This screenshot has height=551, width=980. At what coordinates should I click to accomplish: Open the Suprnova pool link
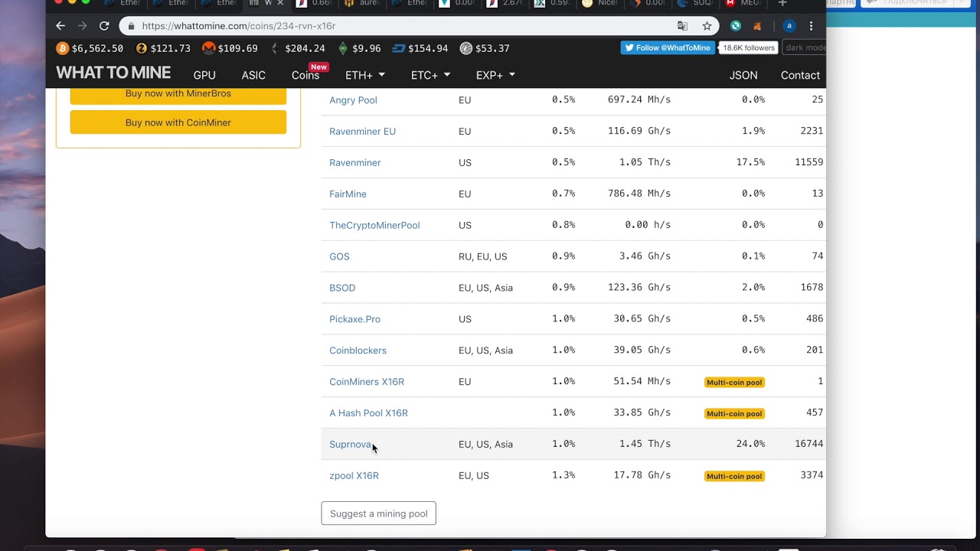pyautogui.click(x=350, y=445)
